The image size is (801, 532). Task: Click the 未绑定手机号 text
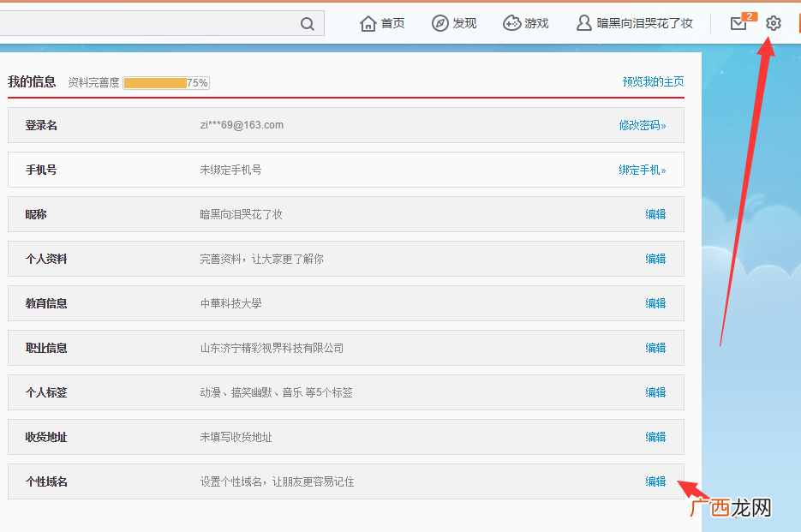[x=230, y=170]
